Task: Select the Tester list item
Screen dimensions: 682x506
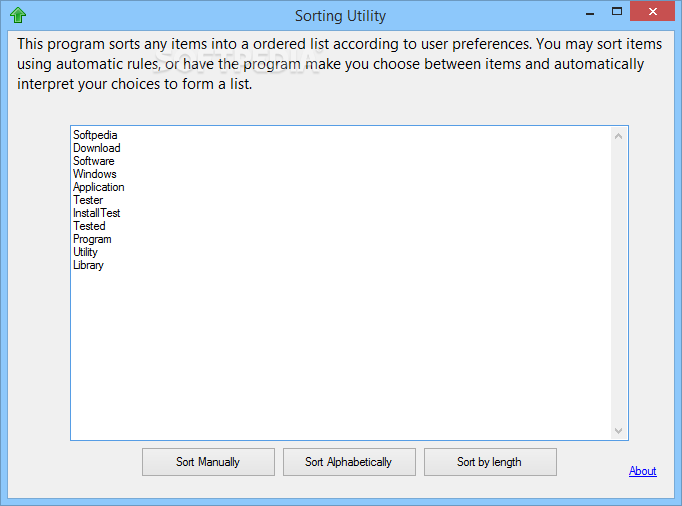Action: click(88, 200)
